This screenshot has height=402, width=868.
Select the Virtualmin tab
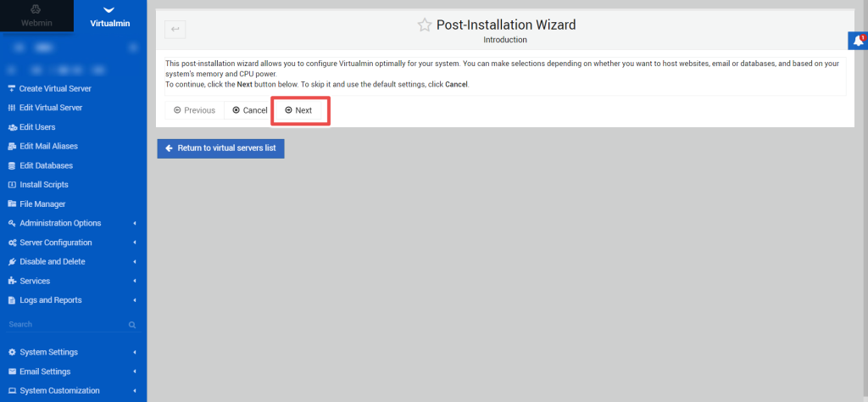tap(109, 16)
